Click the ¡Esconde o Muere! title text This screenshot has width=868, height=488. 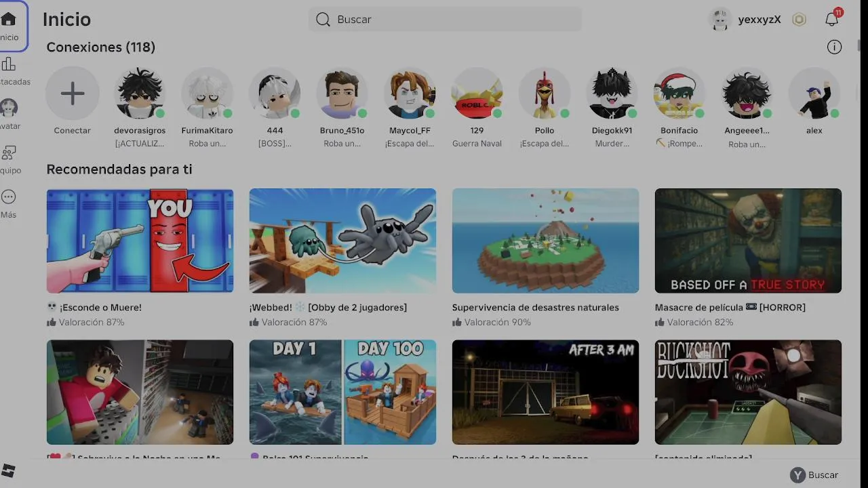94,308
